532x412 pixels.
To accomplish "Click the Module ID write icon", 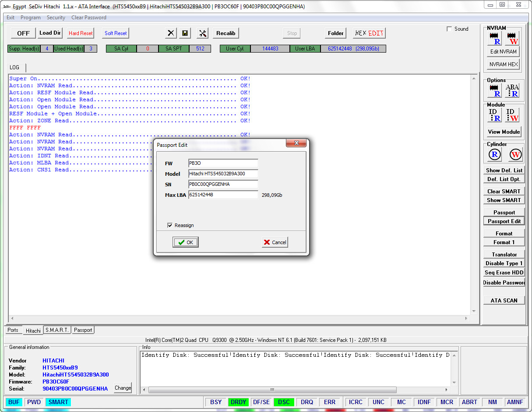I will click(512, 115).
